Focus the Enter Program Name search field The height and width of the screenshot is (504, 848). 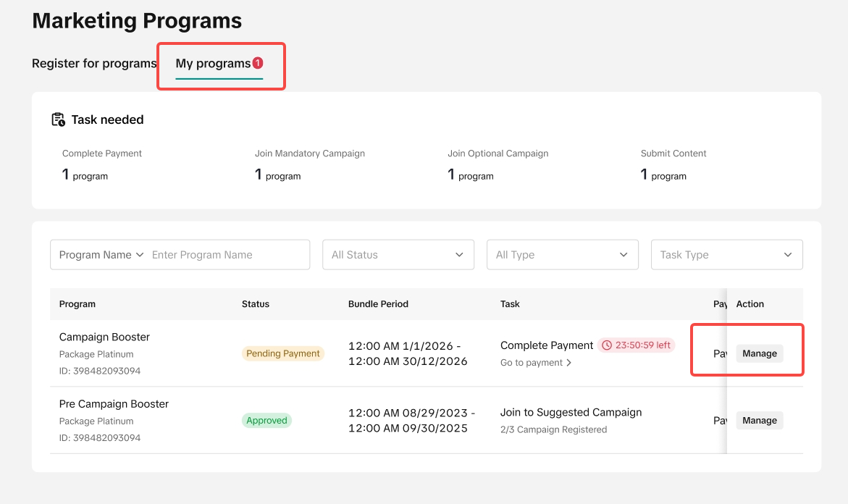226,255
